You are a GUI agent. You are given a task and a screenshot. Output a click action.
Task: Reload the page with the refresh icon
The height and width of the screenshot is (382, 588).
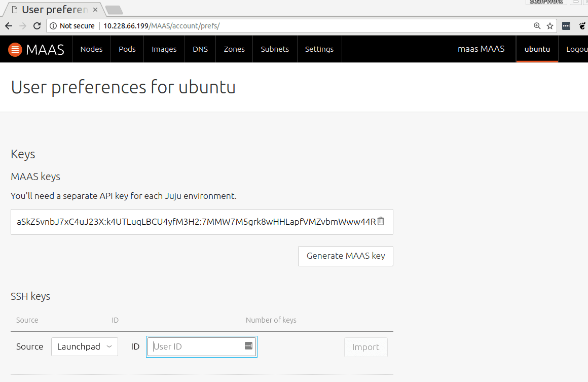pos(36,25)
